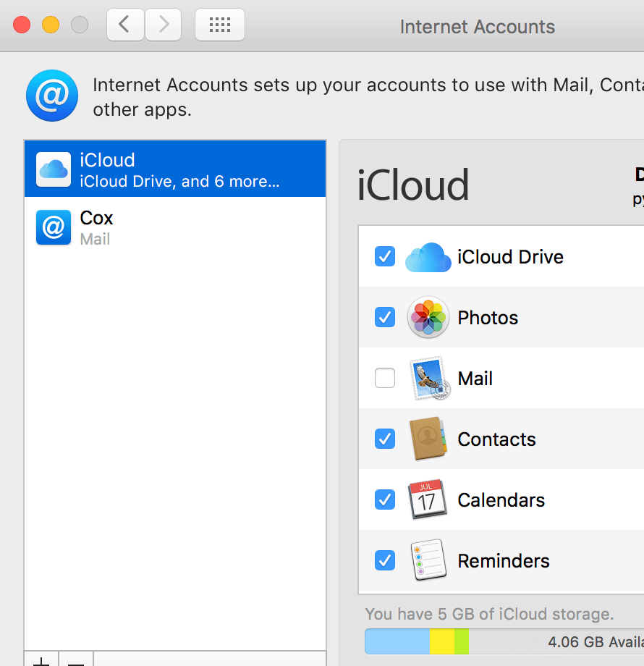The height and width of the screenshot is (666, 644).
Task: Click the Photos app icon
Action: pos(428,317)
